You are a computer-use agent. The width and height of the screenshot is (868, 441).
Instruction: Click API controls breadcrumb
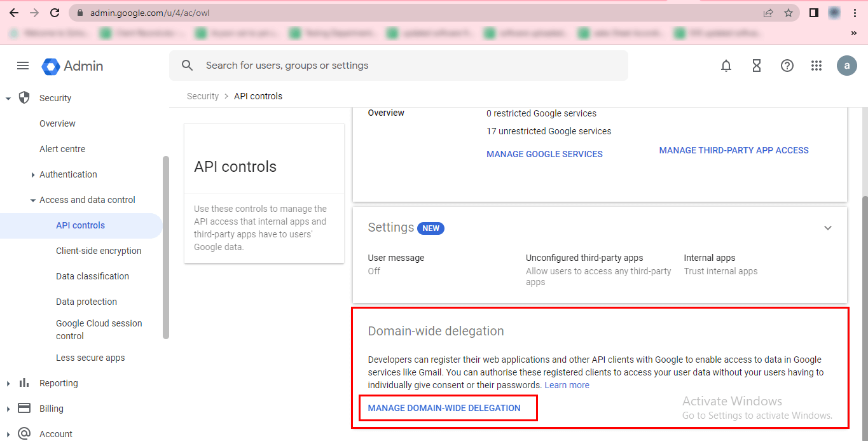pyautogui.click(x=258, y=96)
